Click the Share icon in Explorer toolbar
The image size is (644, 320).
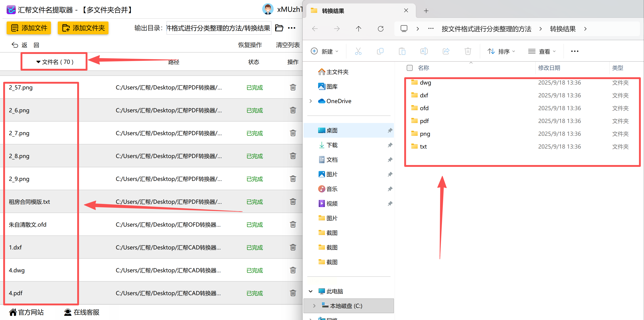(x=446, y=51)
